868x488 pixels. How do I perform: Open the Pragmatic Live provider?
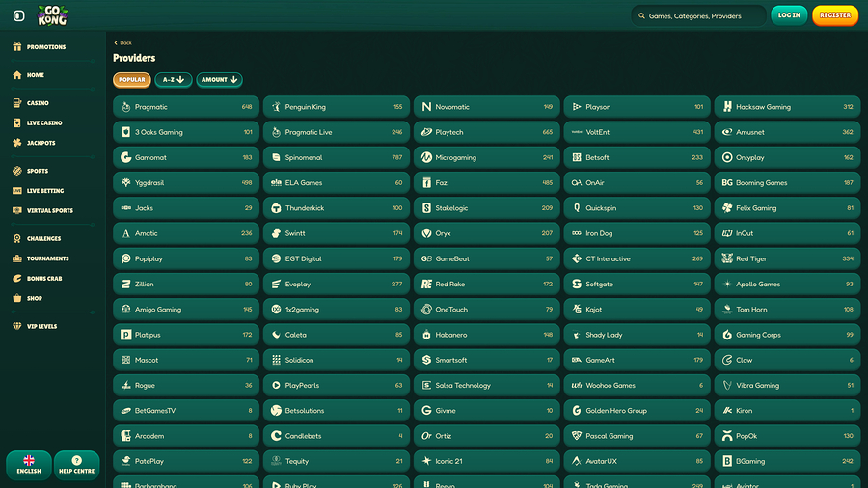[337, 132]
